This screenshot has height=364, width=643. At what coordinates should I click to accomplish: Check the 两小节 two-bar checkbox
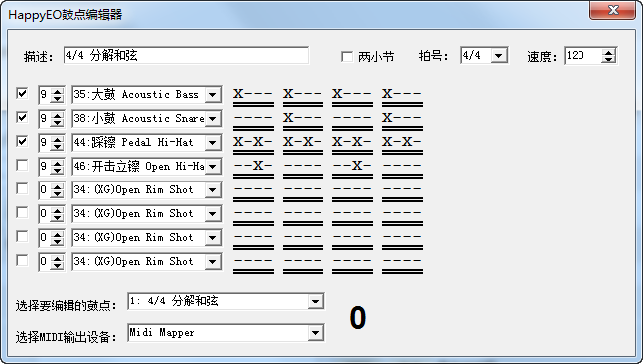tap(347, 57)
